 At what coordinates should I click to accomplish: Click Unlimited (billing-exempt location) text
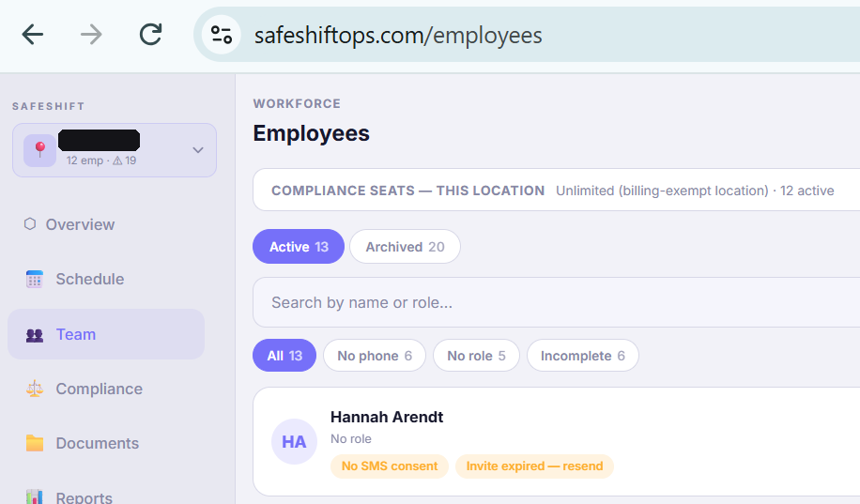point(662,191)
